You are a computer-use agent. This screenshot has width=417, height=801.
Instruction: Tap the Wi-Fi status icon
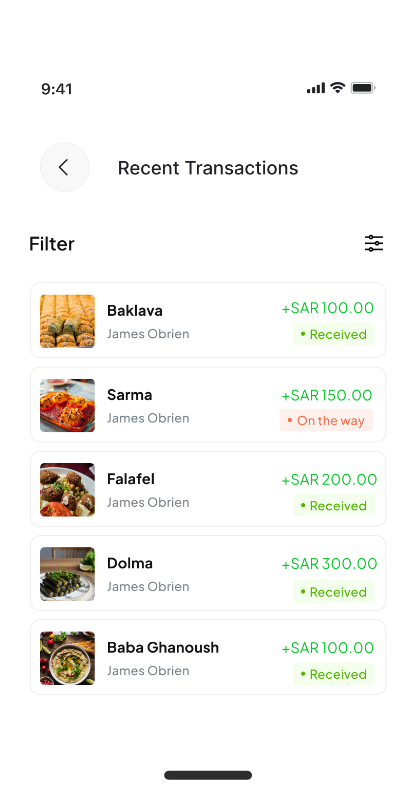coord(337,87)
